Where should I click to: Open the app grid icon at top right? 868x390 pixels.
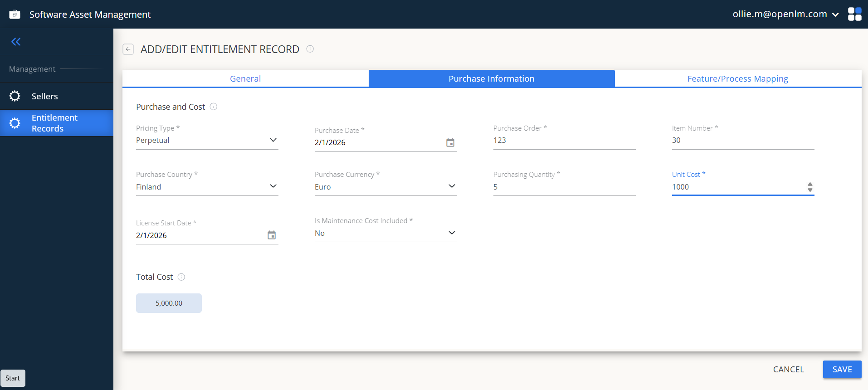[854, 14]
